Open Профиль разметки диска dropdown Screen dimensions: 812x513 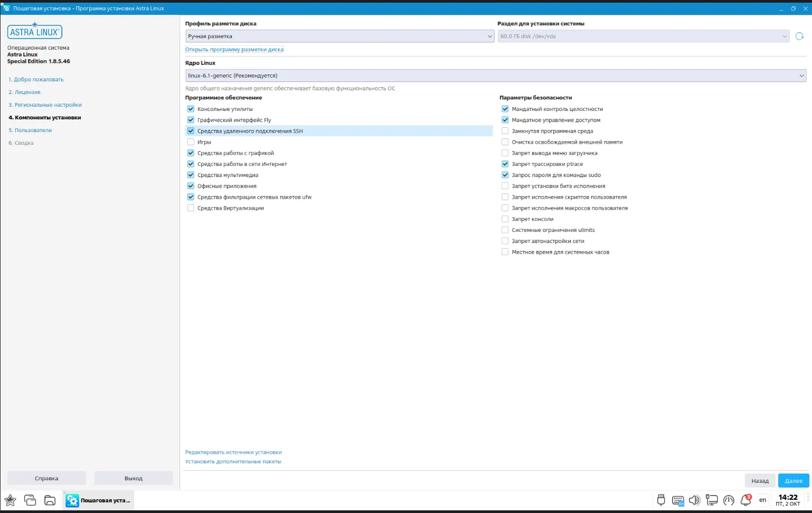pyautogui.click(x=339, y=36)
